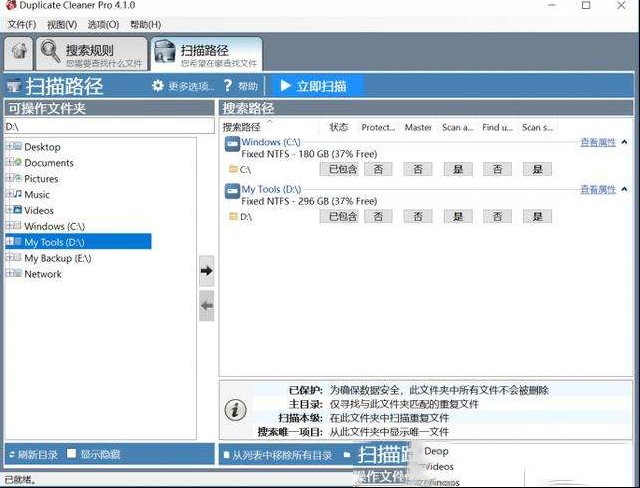Expand the Pictures tree node
The image size is (640, 488).
pyautogui.click(x=9, y=178)
